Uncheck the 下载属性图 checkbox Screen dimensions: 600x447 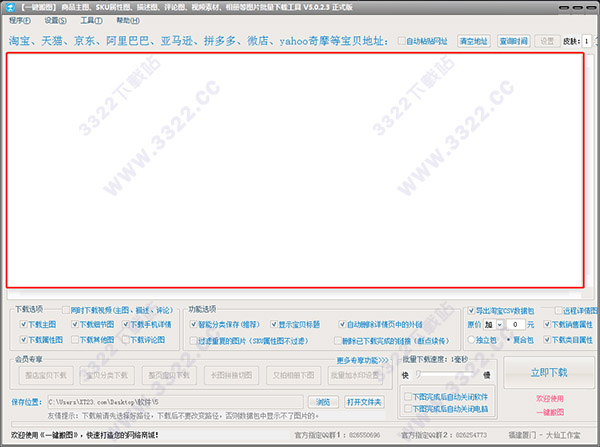[x=24, y=339]
